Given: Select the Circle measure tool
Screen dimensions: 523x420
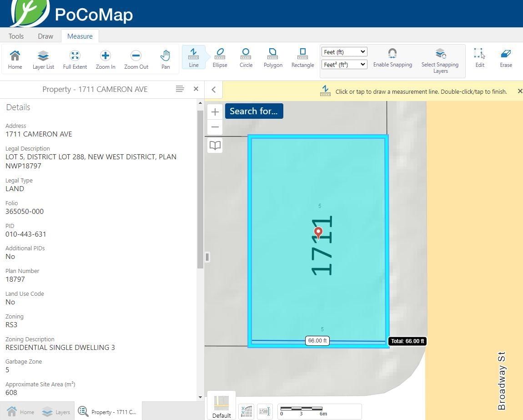Looking at the screenshot, I should coord(246,57).
